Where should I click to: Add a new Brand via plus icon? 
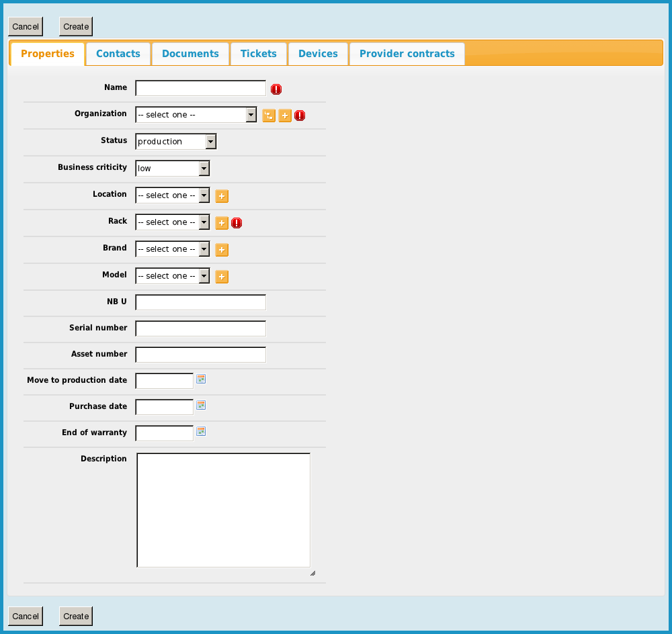[x=222, y=250]
